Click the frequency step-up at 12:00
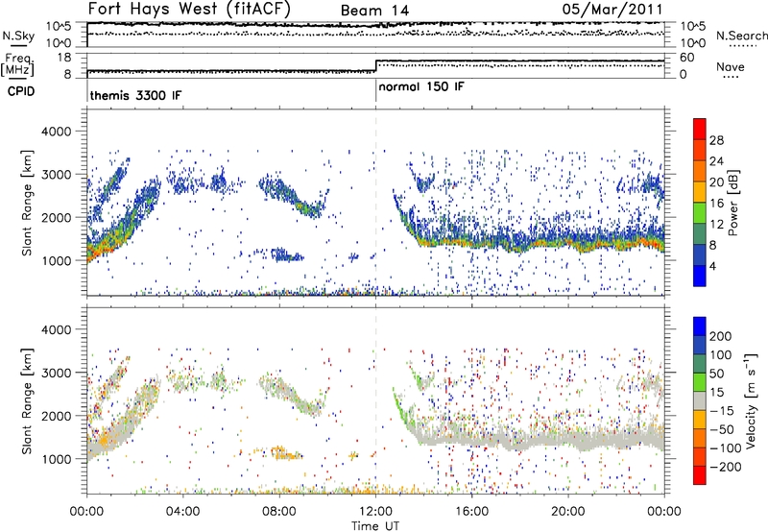768x532 pixels. pos(375,66)
